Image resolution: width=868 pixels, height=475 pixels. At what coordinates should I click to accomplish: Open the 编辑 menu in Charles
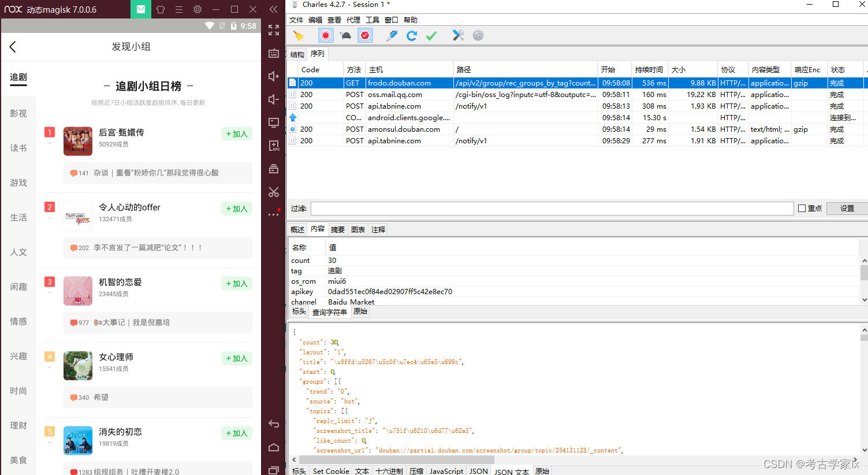click(x=315, y=20)
